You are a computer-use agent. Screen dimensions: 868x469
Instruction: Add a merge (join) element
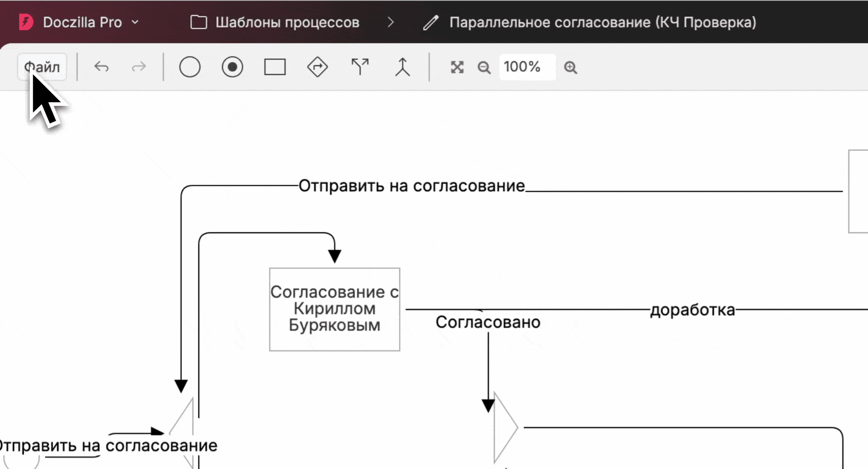(x=402, y=67)
